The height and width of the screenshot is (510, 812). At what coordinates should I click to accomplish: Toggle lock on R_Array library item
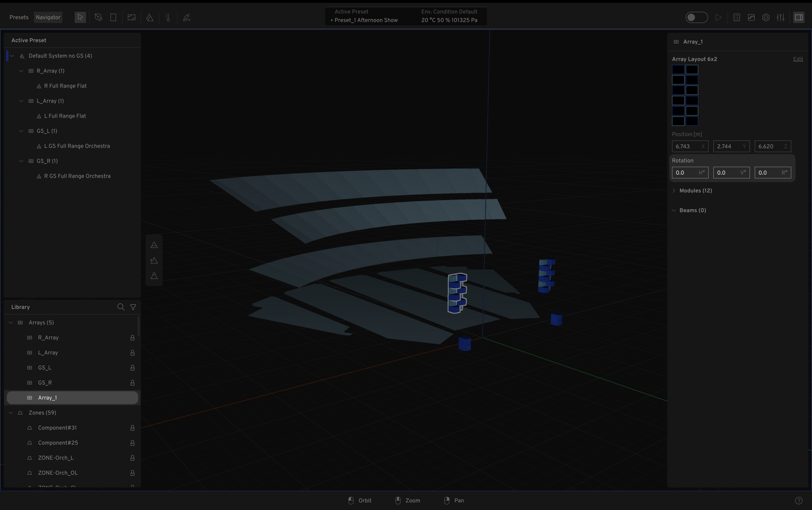coord(133,337)
